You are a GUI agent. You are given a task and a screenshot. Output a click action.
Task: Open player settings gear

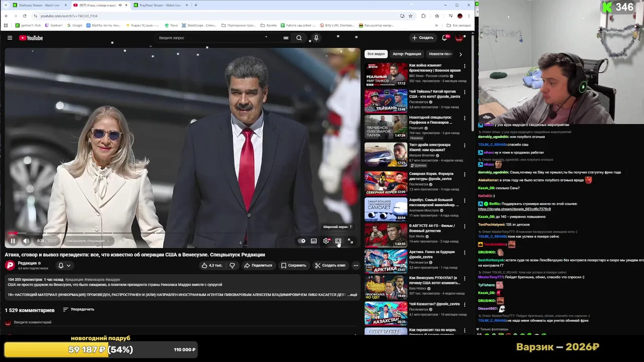tap(326, 241)
